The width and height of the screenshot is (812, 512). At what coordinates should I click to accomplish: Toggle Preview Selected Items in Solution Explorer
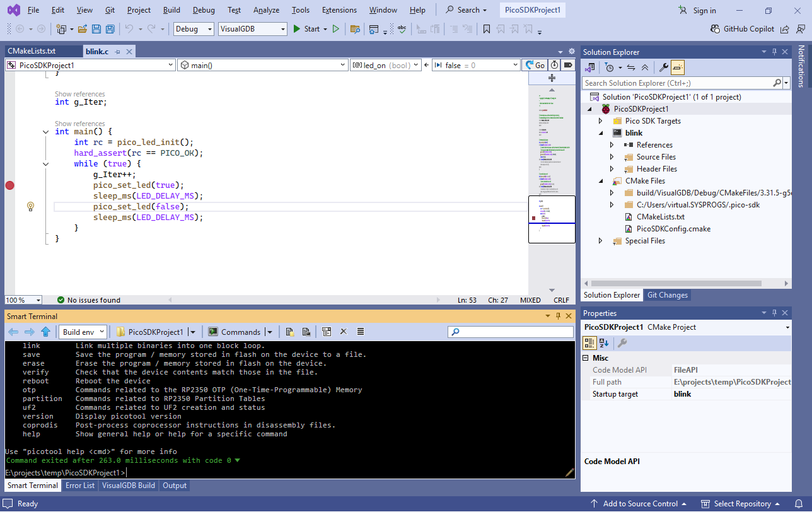(x=678, y=67)
